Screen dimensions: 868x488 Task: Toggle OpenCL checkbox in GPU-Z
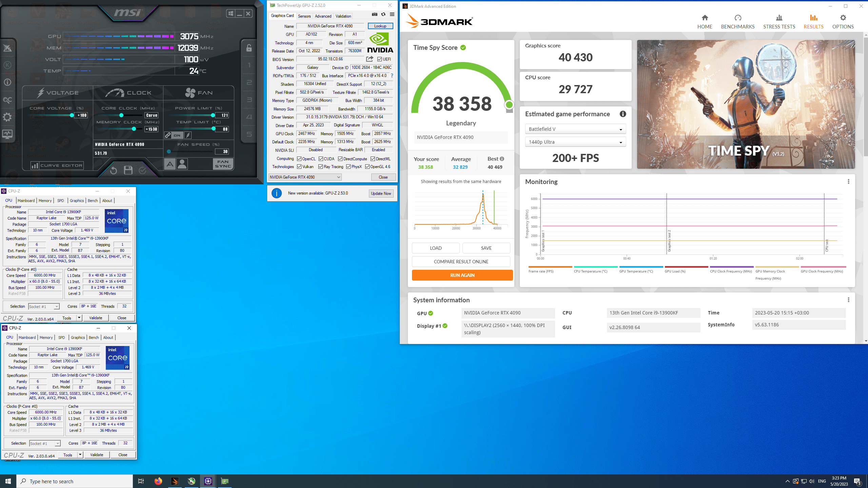coord(299,159)
